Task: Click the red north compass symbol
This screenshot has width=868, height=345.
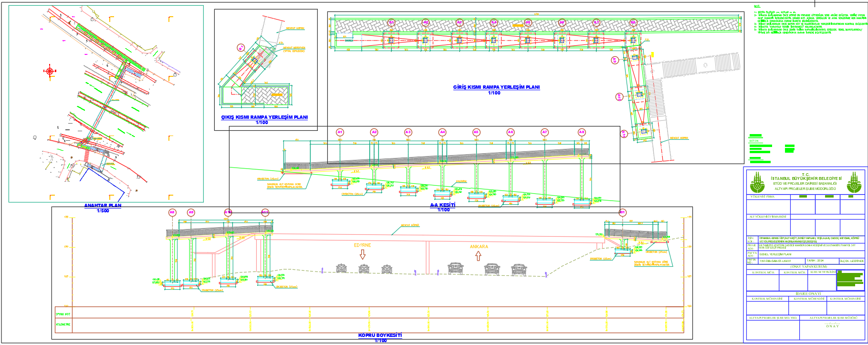Action: 50,71
